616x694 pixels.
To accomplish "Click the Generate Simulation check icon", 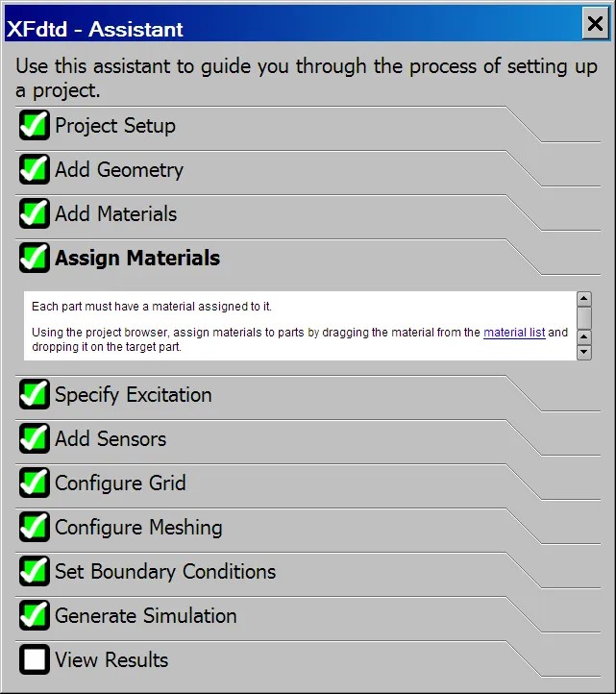I will (35, 615).
